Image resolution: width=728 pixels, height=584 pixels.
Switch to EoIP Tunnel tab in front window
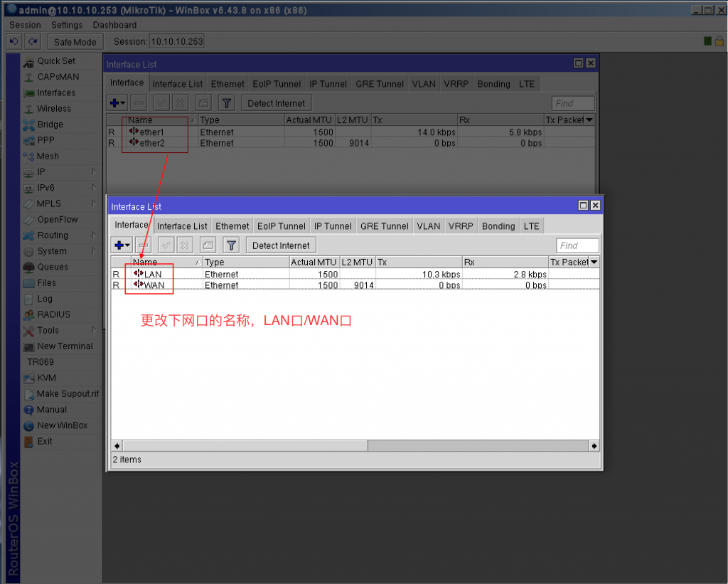282,226
